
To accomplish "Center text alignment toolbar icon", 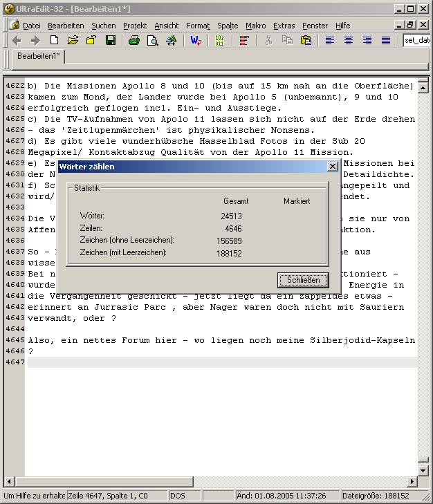I will tap(349, 41).
